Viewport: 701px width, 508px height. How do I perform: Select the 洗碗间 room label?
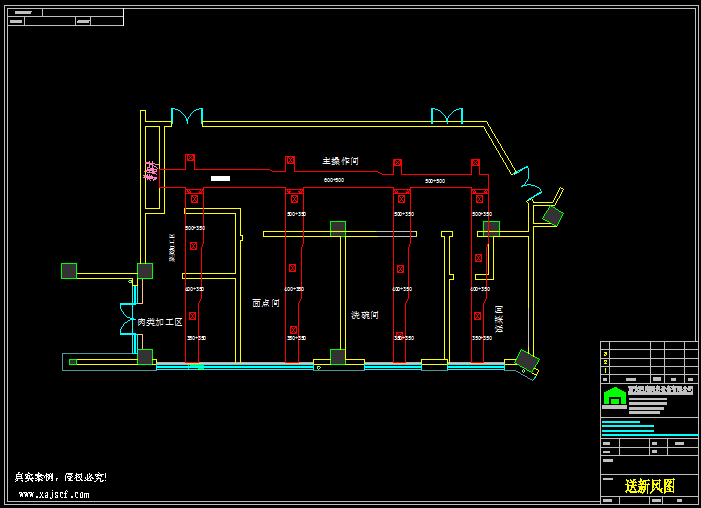click(x=365, y=315)
